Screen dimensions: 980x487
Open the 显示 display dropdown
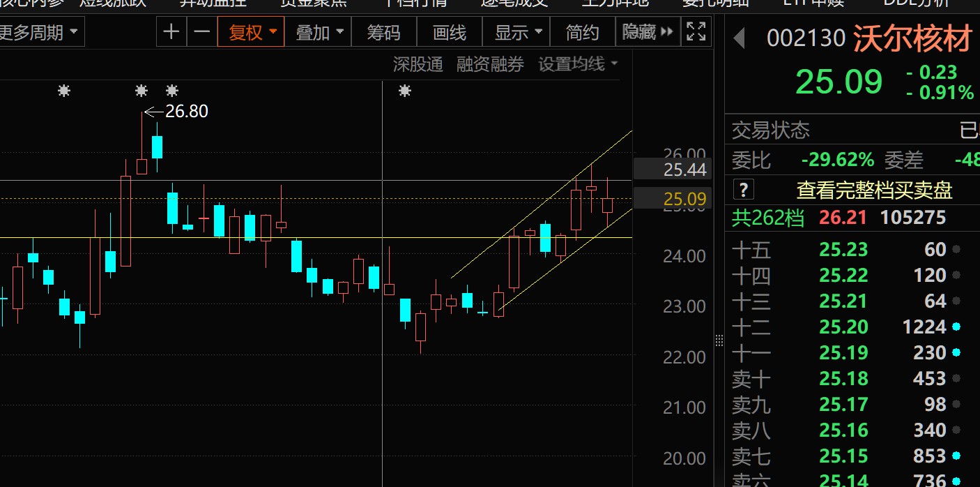(518, 32)
